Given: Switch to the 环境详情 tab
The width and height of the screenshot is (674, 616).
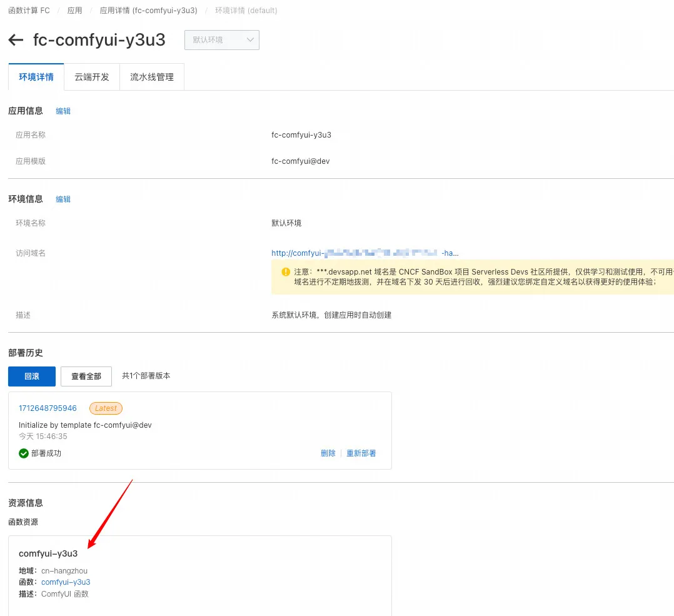Looking at the screenshot, I should point(36,77).
